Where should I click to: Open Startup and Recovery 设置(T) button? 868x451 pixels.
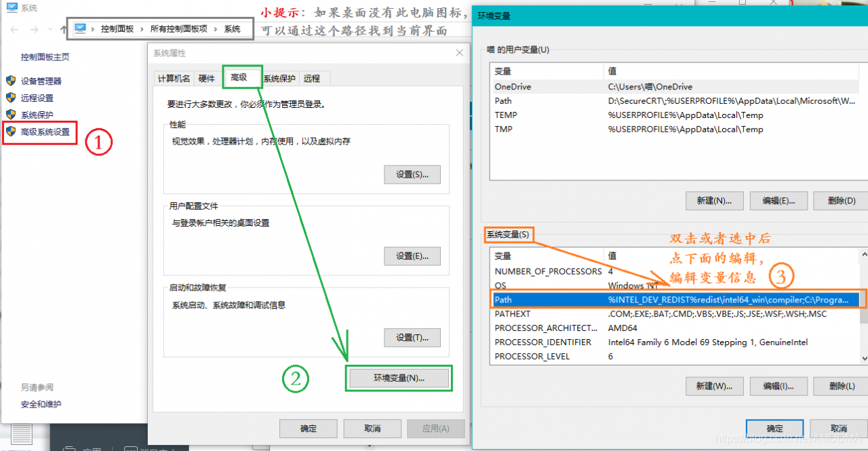tap(412, 337)
